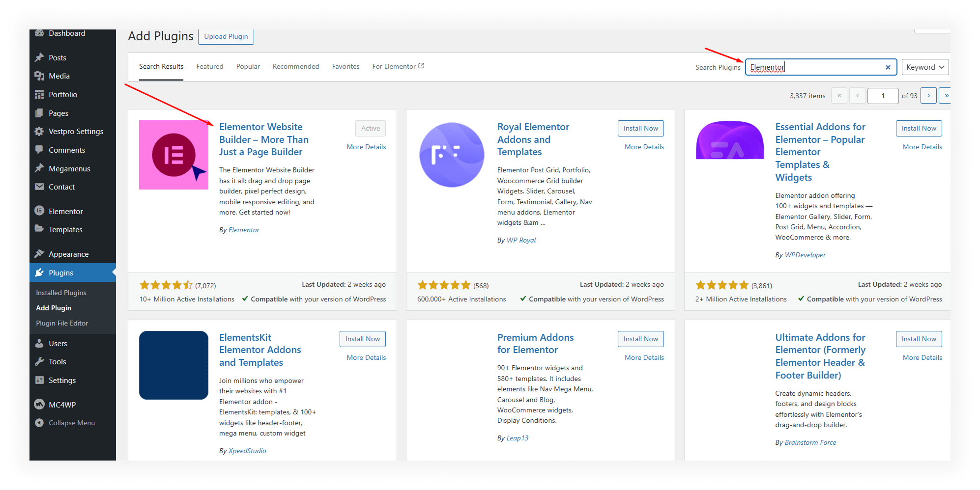This screenshot has width=980, height=490.
Task: Click the Appearance paintbrush icon
Action: [39, 254]
